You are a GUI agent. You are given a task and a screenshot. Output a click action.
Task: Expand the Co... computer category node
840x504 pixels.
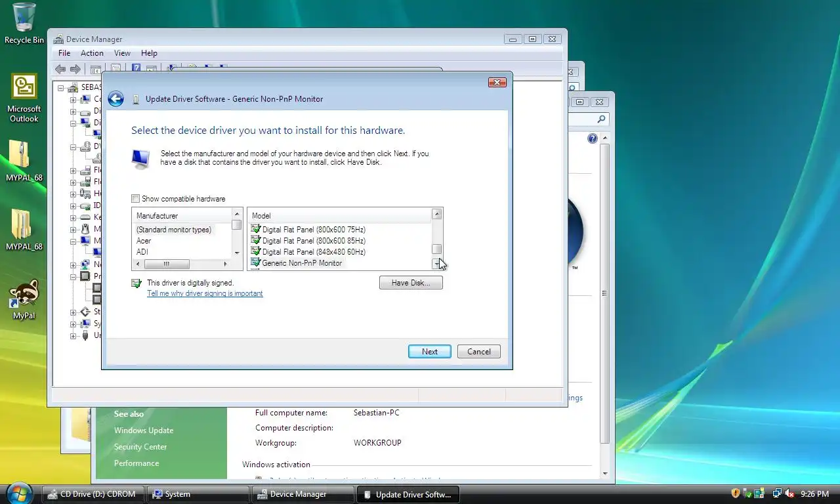click(73, 99)
